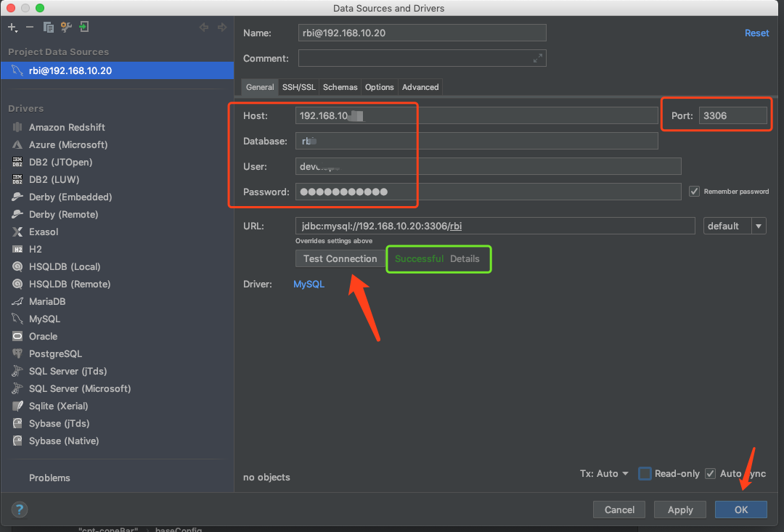784x532 pixels.
Task: Open the Schemas tab
Action: point(340,86)
